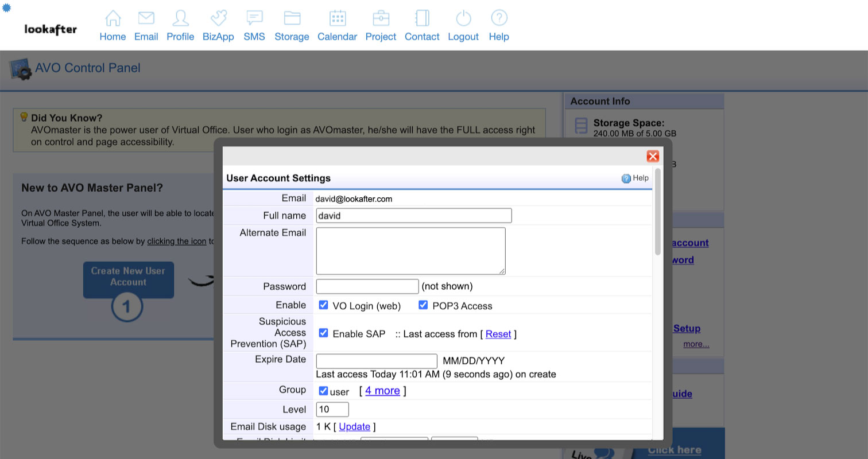Open the SMS speech bubble icon
The image size is (868, 459).
[254, 18]
